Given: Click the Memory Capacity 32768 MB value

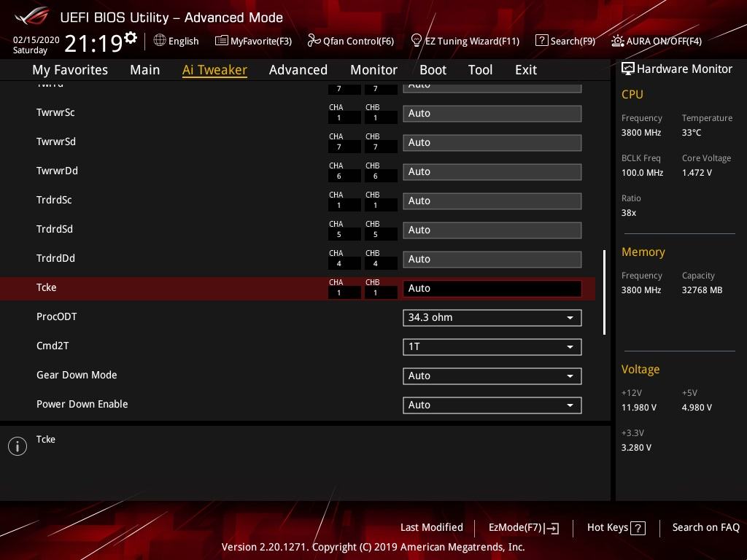Looking at the screenshot, I should click(x=703, y=289).
